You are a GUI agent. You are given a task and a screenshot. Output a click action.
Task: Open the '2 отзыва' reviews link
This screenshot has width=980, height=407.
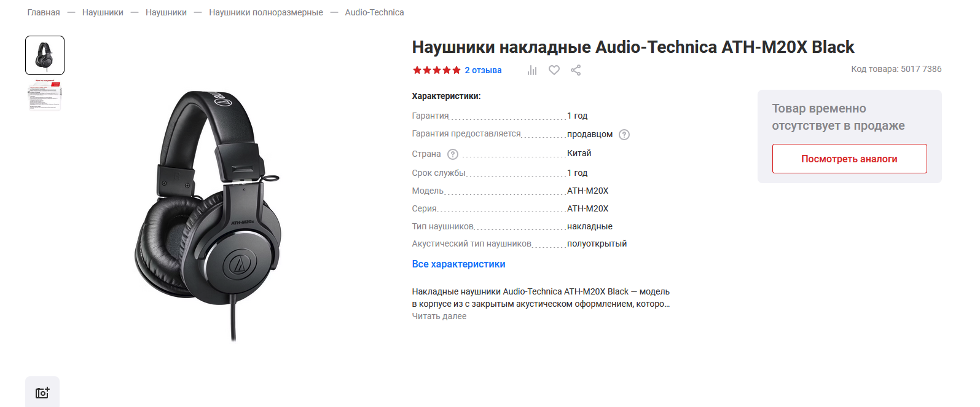[483, 70]
